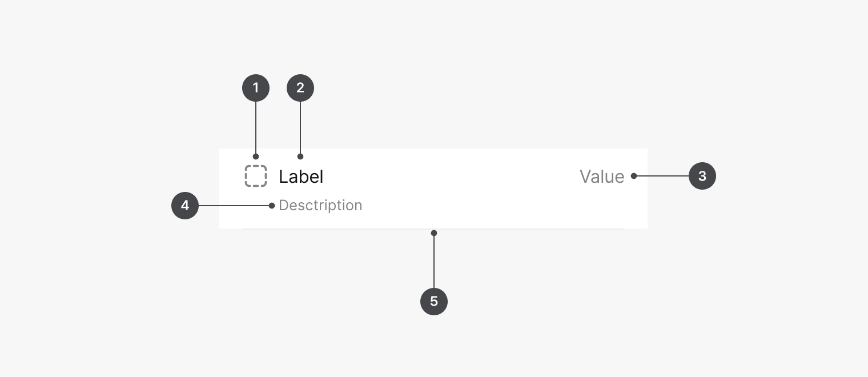Image resolution: width=868 pixels, height=377 pixels.
Task: Click the pointer dot right of "Value"
Action: click(634, 177)
